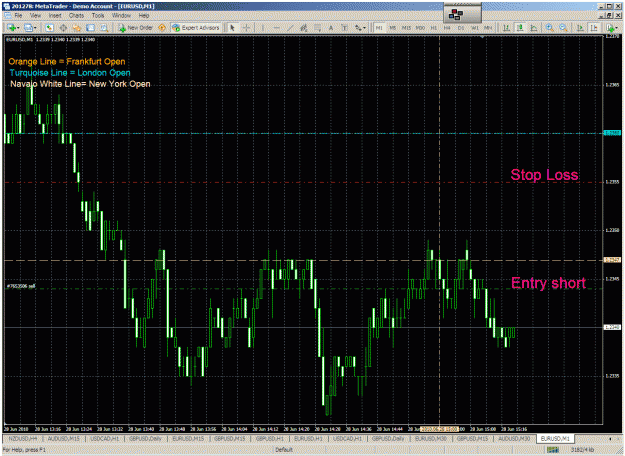
Task: Open the Help menu
Action: coord(144,16)
